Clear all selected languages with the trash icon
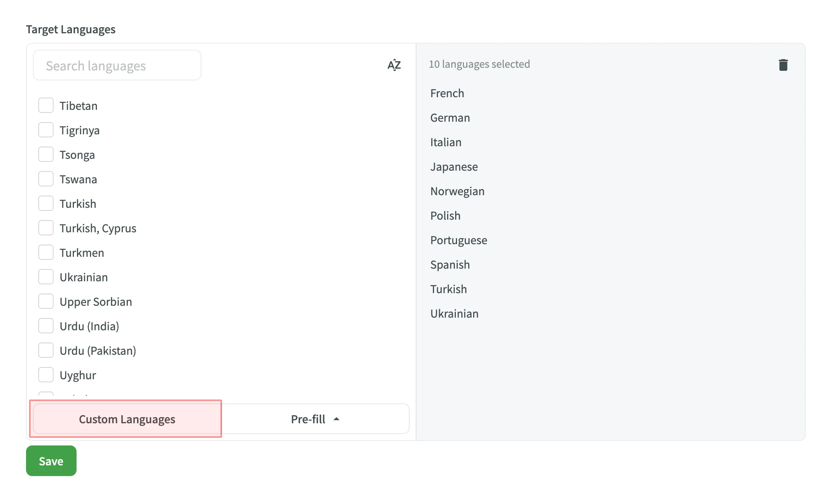Screen dimensions: 836x504 [x=783, y=65]
